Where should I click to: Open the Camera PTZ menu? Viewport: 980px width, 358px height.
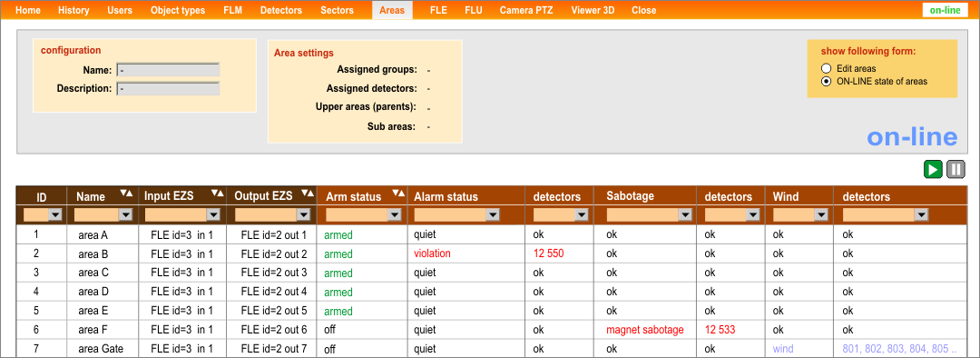click(526, 10)
